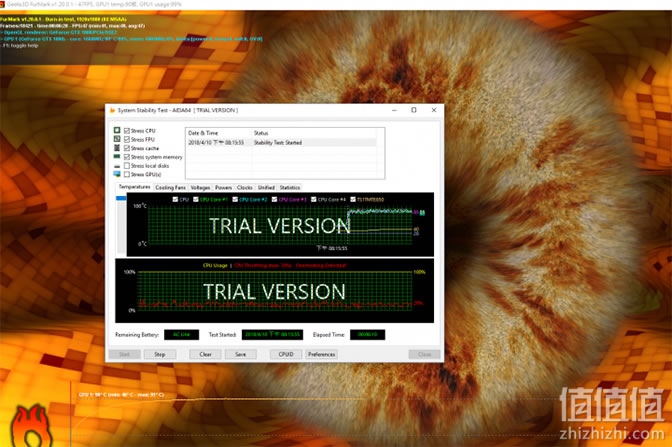Viewport: 672px width, 447px height.
Task: Uncheck CPU Core #3 in graph legend
Action: (x=274, y=199)
